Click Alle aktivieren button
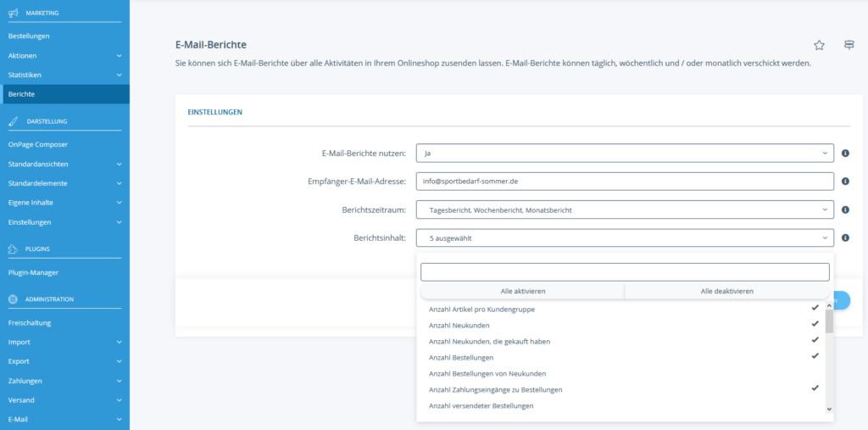The height and width of the screenshot is (430, 868). [522, 291]
